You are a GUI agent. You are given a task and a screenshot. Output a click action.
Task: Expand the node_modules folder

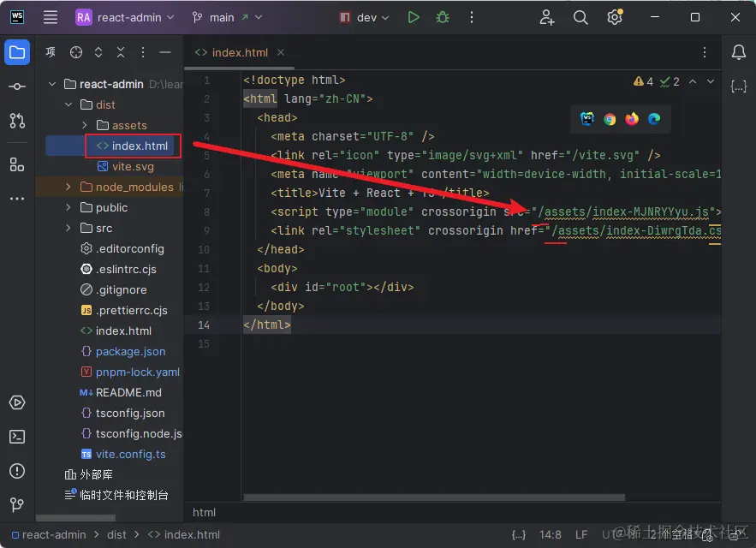coord(68,187)
